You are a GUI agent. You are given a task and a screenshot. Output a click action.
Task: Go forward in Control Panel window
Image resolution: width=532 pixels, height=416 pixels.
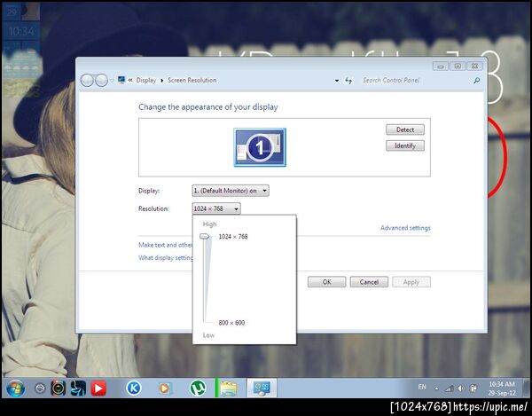click(x=101, y=81)
